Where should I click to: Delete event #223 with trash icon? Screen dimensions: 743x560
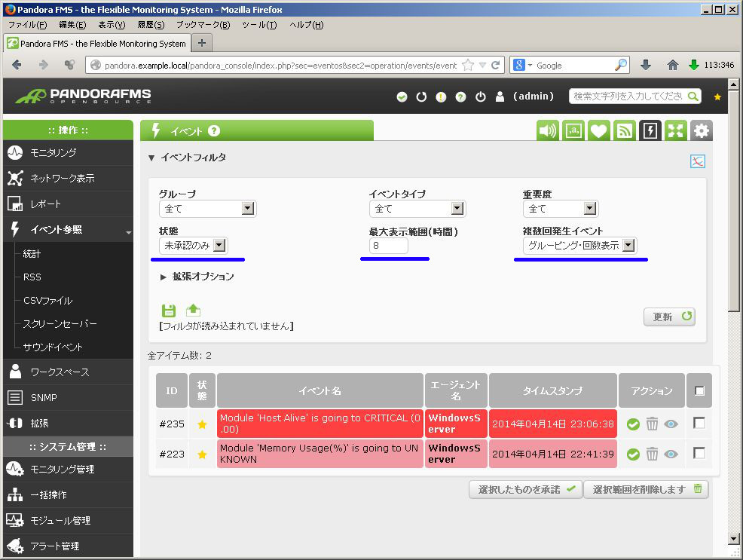click(x=652, y=454)
